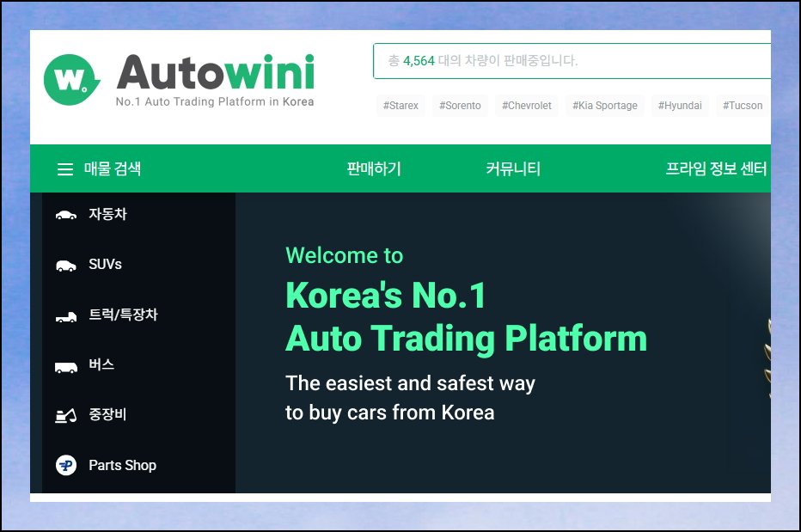Open the 프라임 정보 센터 menu item
This screenshot has width=801, height=532.
click(x=716, y=168)
